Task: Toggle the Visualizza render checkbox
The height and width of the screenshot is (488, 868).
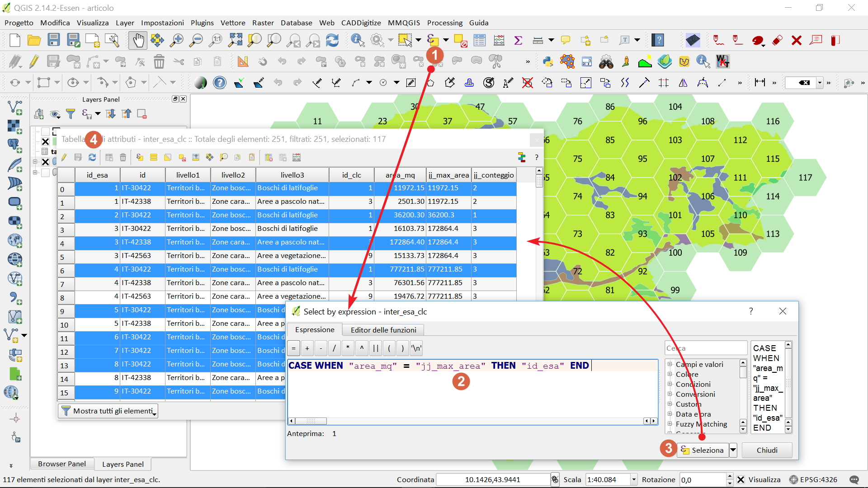Action: click(741, 479)
